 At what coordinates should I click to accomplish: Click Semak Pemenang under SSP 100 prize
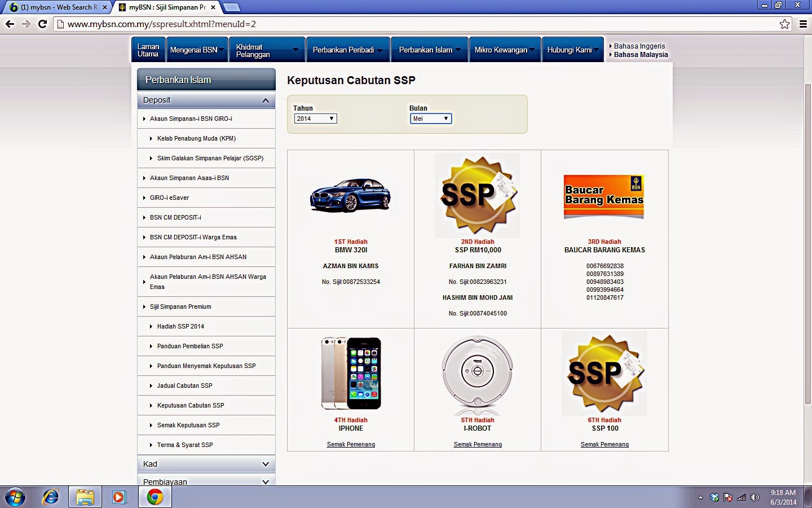coord(604,445)
